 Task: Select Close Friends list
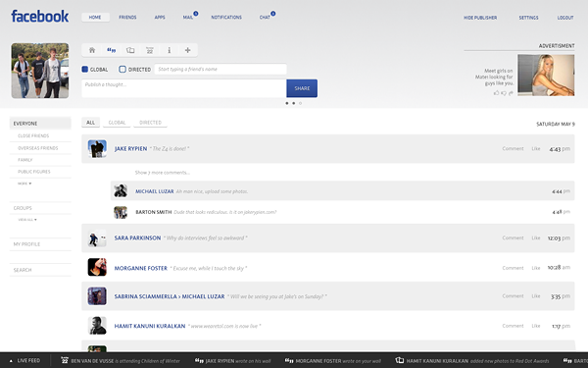33,136
